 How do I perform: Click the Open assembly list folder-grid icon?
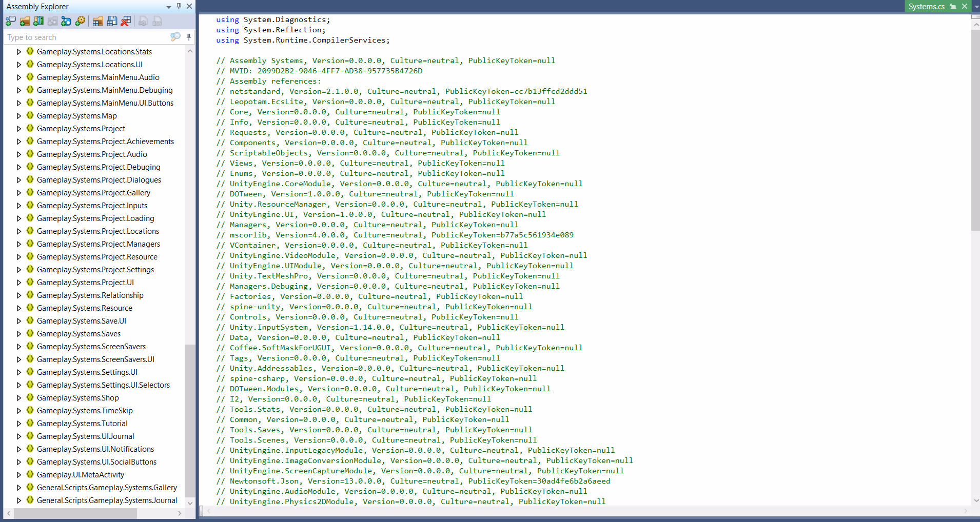click(x=98, y=21)
